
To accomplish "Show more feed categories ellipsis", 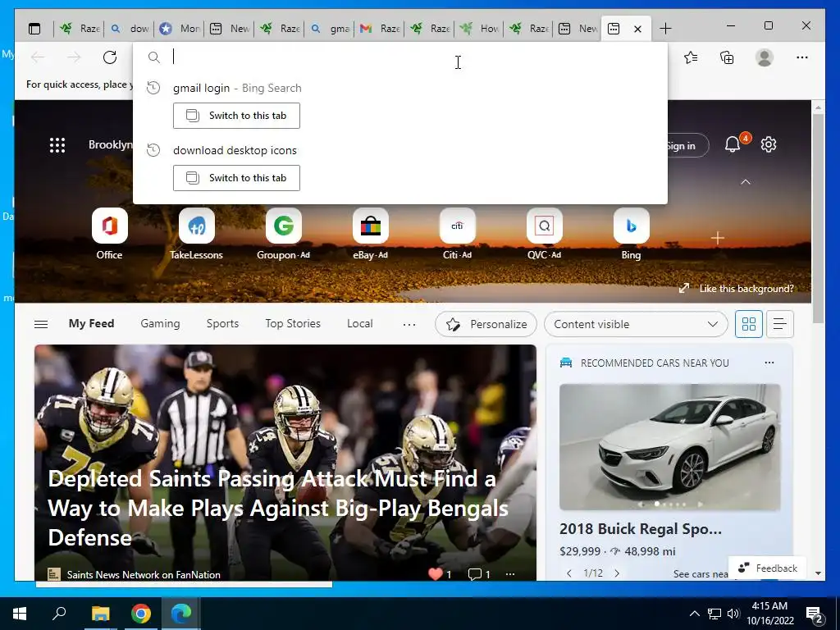I will (x=409, y=324).
